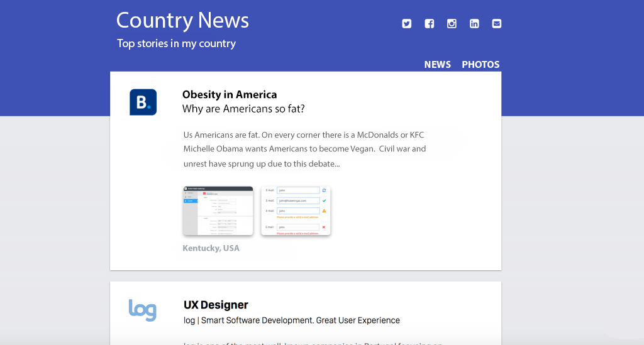The image size is (644, 345).
Task: Click the email envelope icon
Action: coord(497,24)
